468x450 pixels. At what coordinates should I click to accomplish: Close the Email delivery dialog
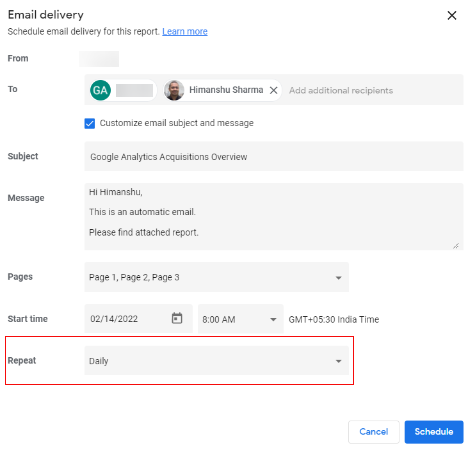(452, 15)
